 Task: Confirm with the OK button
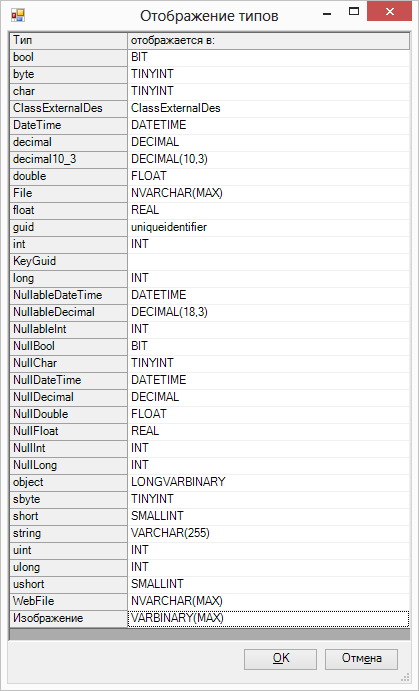[280, 659]
